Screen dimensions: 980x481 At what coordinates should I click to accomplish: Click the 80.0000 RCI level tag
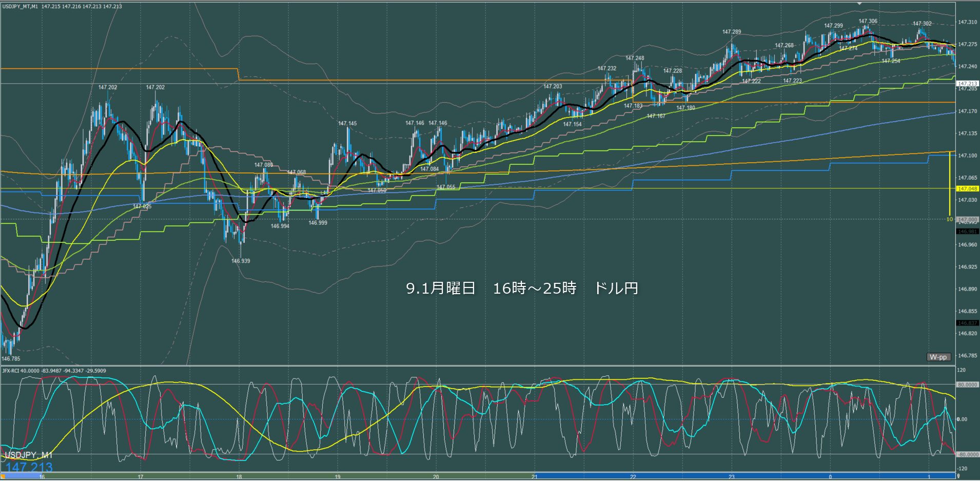[x=968, y=384]
